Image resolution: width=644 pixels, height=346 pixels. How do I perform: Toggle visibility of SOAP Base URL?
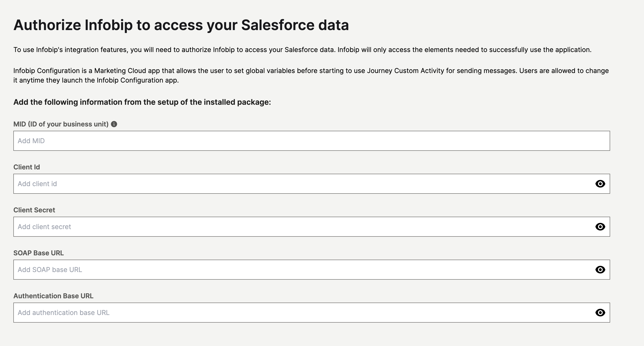(x=600, y=270)
